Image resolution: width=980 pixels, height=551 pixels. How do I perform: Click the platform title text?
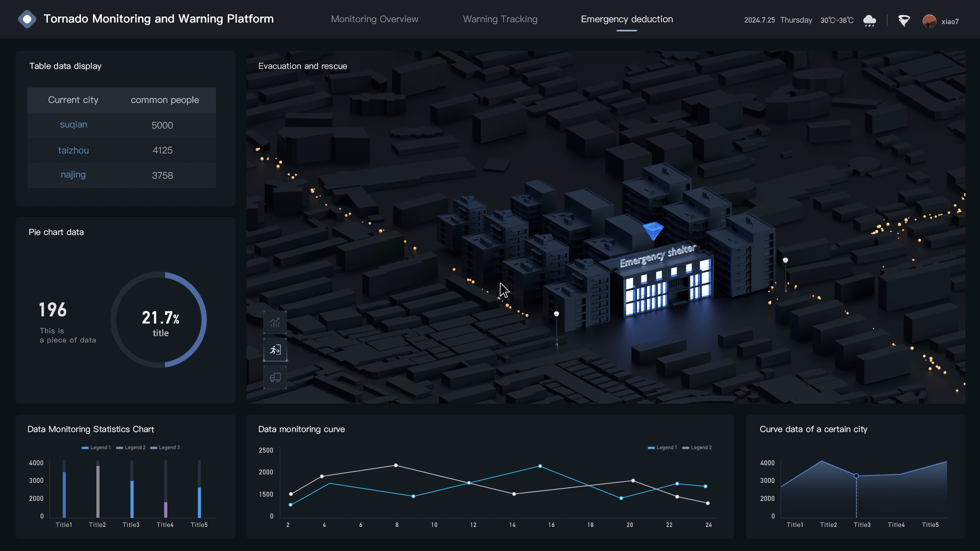point(158,19)
